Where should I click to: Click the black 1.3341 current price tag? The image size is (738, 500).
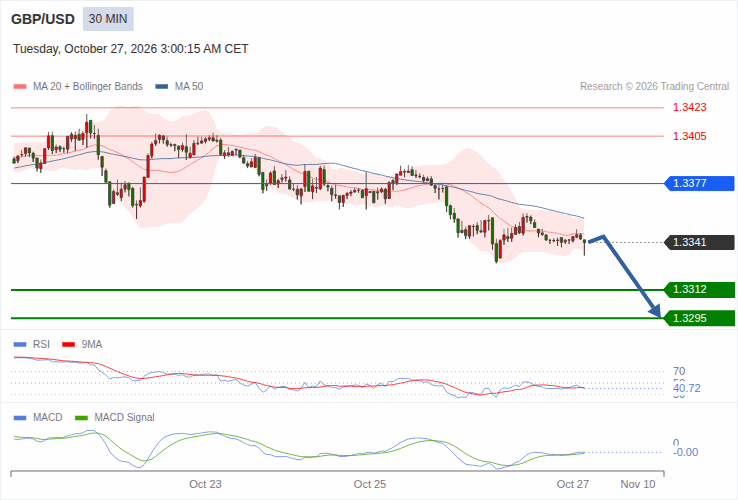pos(699,242)
